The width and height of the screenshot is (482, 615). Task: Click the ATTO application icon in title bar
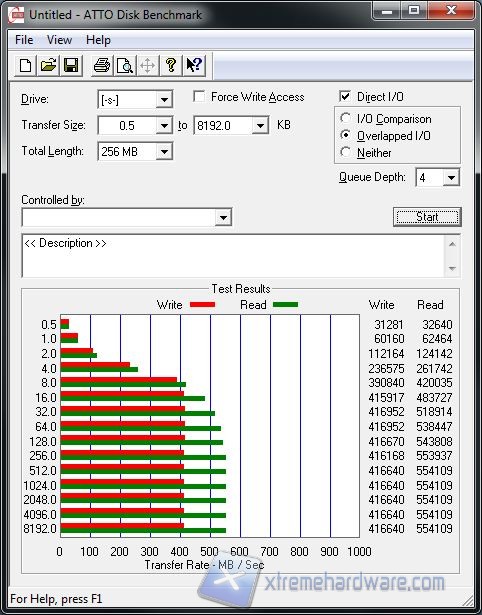[16, 15]
